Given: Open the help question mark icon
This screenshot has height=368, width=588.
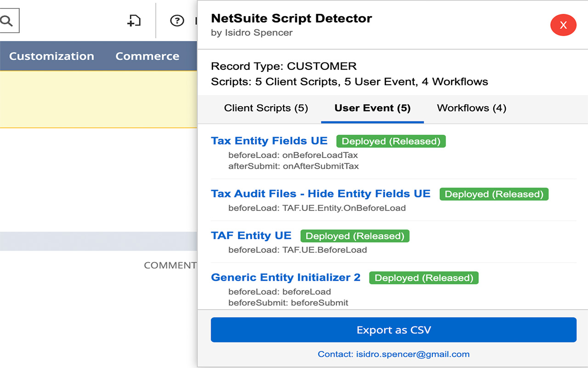Looking at the screenshot, I should [177, 21].
